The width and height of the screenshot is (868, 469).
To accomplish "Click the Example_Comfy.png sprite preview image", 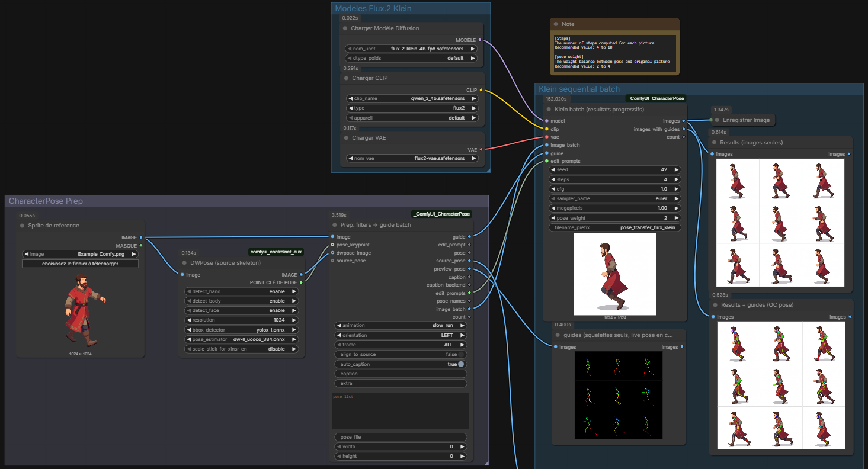I will [x=81, y=310].
